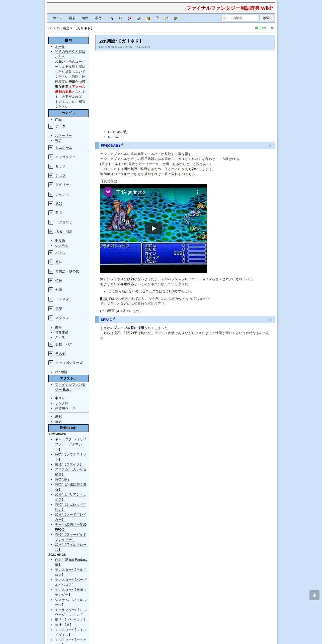
Task: Open the ブラキオ link in article text
Action: (x=124, y=174)
